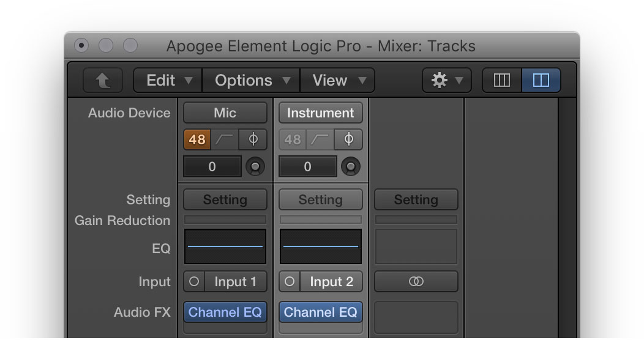Enable high-pass filter on Mic channel
The height and width of the screenshot is (340, 644).
pos(225,139)
